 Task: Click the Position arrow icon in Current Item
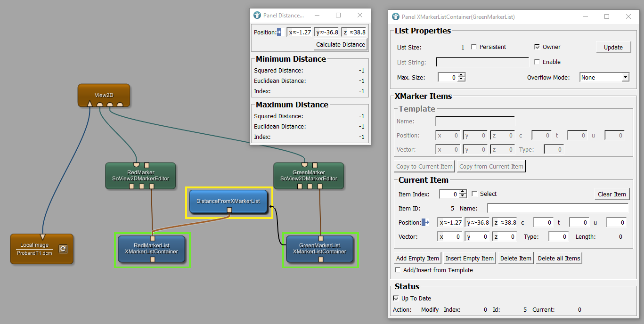pyautogui.click(x=426, y=222)
